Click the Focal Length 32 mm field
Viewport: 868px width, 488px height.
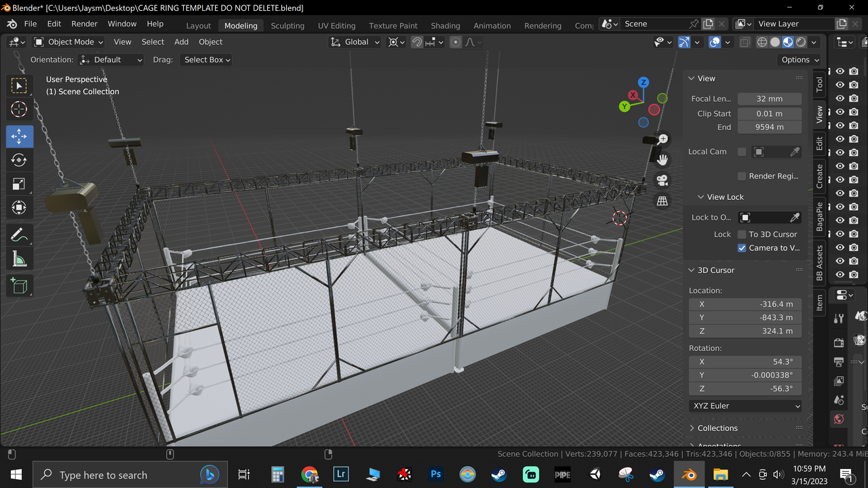click(x=770, y=99)
